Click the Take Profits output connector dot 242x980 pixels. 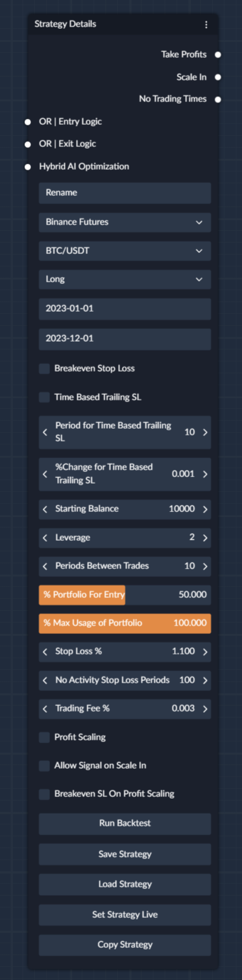point(218,54)
